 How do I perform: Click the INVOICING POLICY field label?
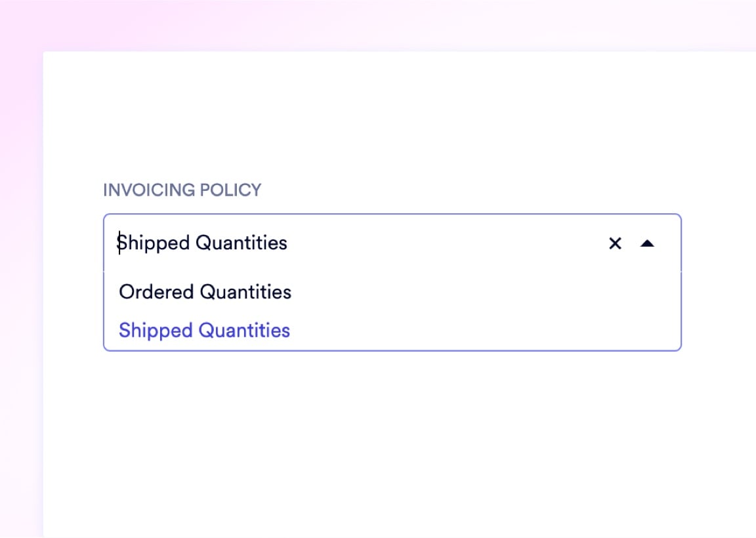182,190
